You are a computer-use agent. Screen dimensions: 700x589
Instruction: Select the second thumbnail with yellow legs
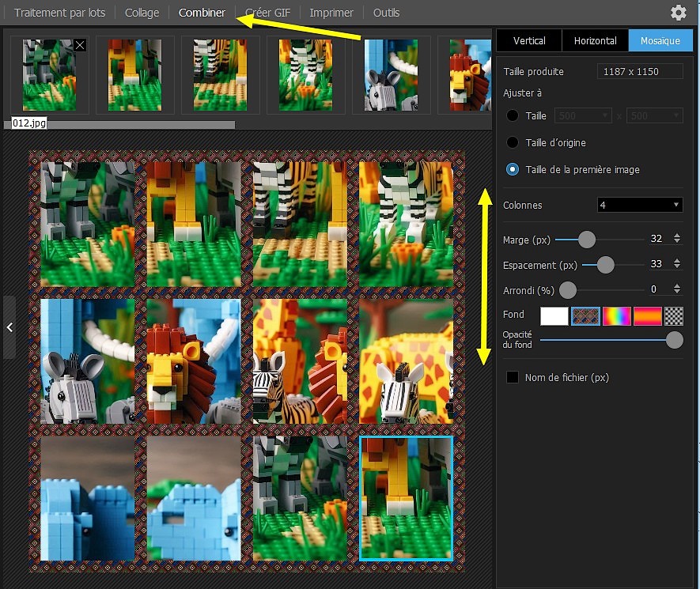[134, 75]
